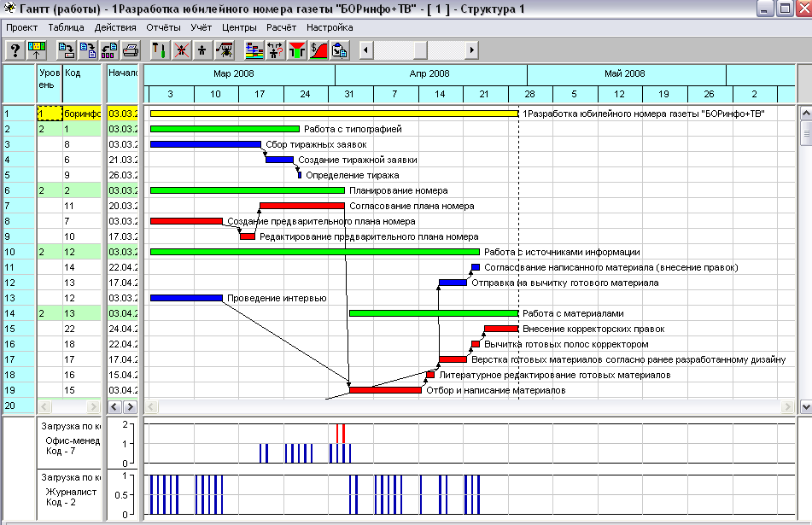812x525 pixels.
Task: Click the clipboard export toolbar icon
Action: click(x=339, y=50)
